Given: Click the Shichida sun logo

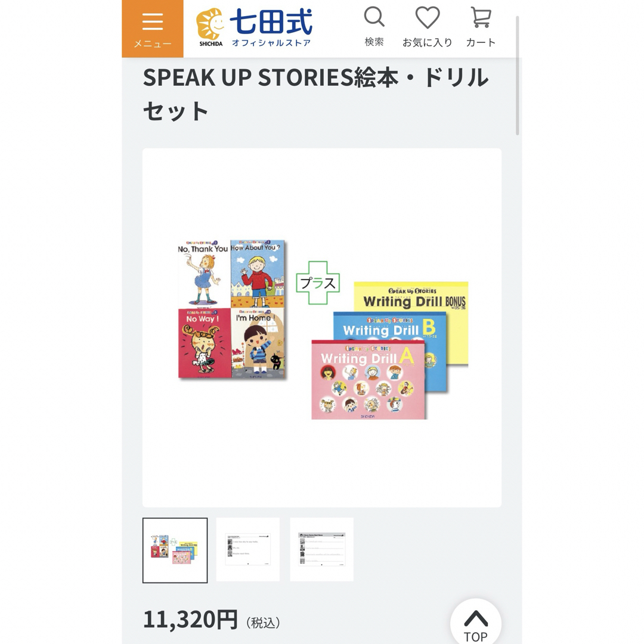Looking at the screenshot, I should [x=210, y=27].
